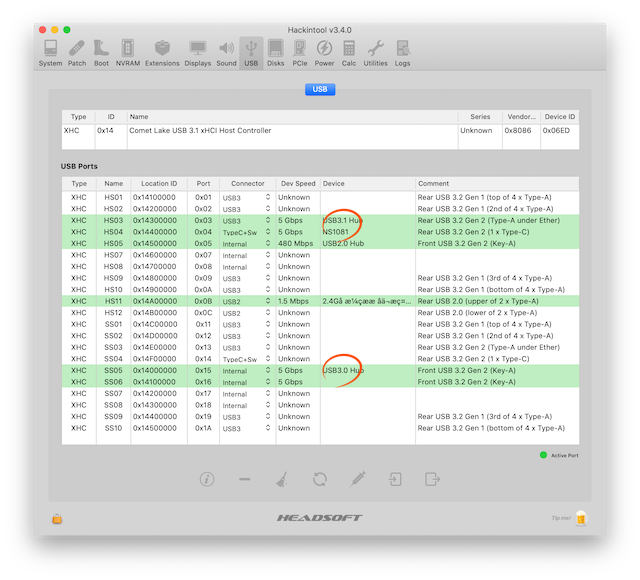Image resolution: width=640 pixels, height=580 pixels.
Task: Open the Patch toolbar section
Action: pyautogui.click(x=77, y=53)
